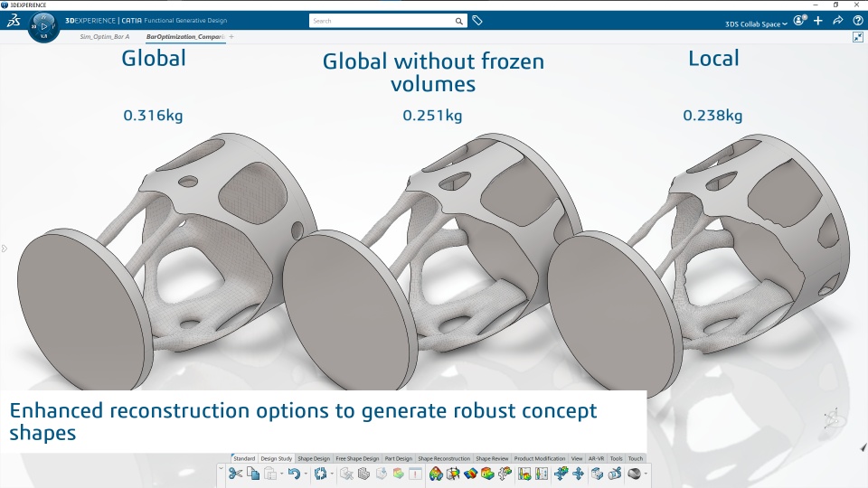
Task: Click the Update refresh icon
Action: [x=320, y=474]
